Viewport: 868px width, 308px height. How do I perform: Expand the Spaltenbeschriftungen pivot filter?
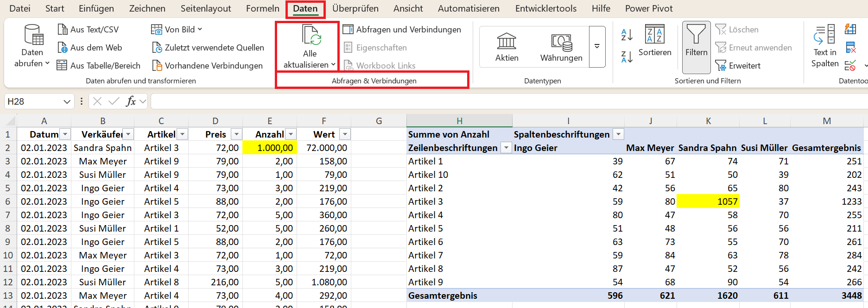click(618, 134)
